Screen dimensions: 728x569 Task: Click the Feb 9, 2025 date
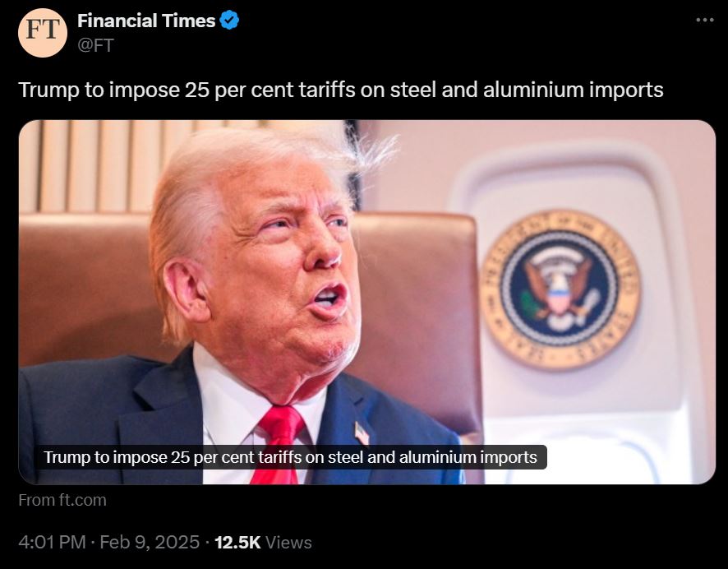click(150, 543)
